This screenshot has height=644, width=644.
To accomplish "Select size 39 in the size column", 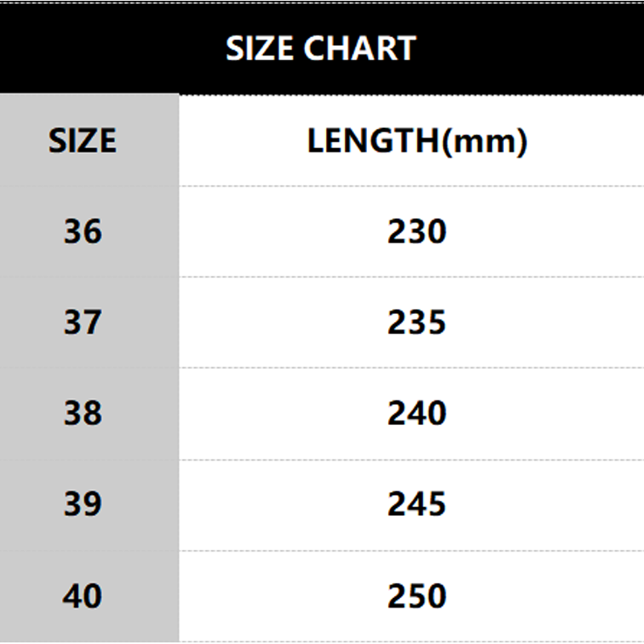I will tap(83, 505).
